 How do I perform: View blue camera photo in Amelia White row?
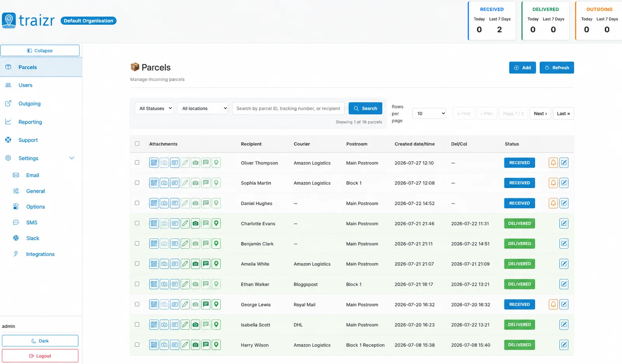point(164,264)
